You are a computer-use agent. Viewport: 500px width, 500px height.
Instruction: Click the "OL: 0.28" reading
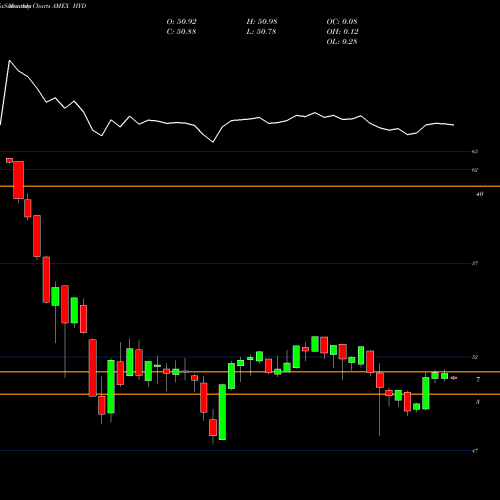pyautogui.click(x=342, y=42)
